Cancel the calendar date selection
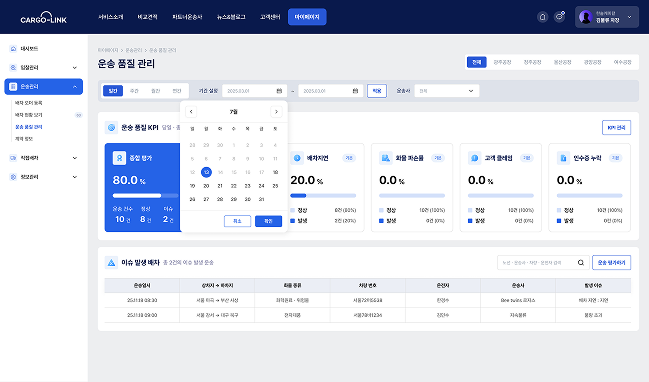649x382 pixels. click(x=237, y=221)
